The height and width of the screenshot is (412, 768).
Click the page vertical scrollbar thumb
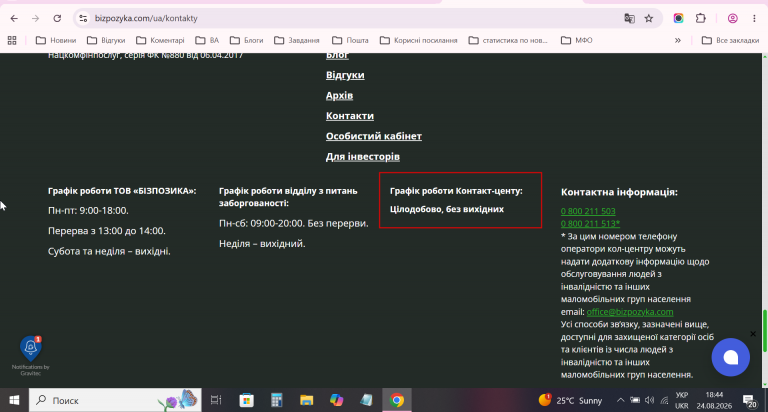[x=764, y=330]
